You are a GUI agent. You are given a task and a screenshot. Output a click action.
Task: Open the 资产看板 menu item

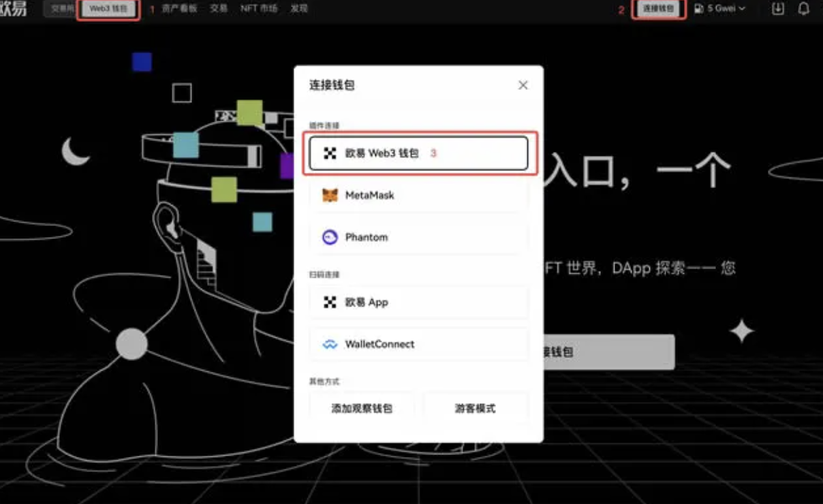tap(178, 8)
